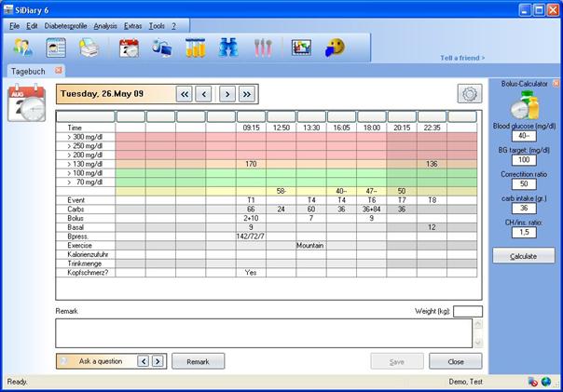Click the patient profiles icon in toolbar
Image resolution: width=563 pixels, height=392 pixels.
coord(23,47)
